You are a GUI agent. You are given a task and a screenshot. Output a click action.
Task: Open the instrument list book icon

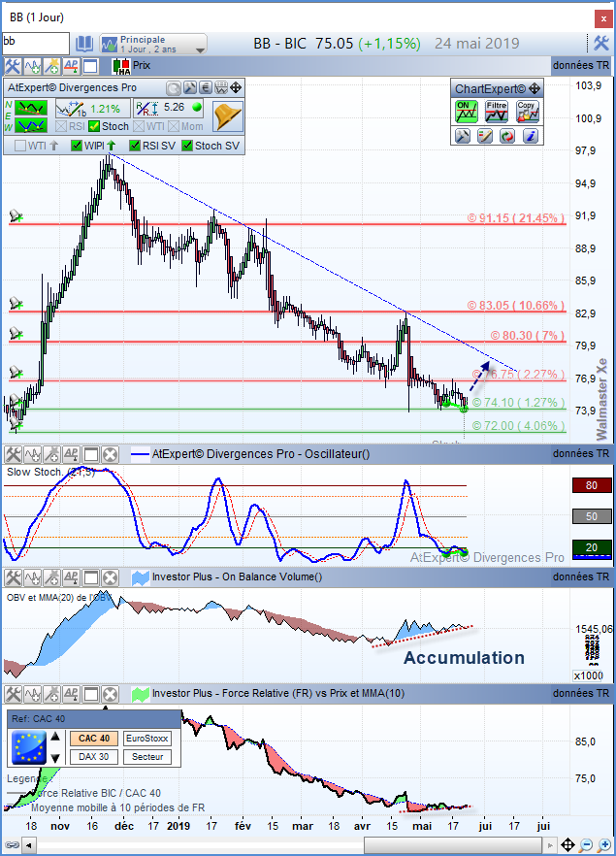(x=84, y=44)
